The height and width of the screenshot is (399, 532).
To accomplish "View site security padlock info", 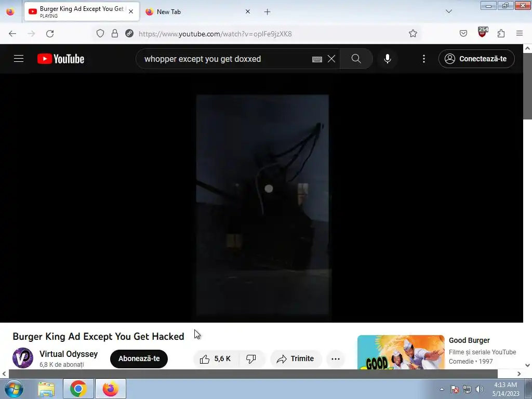I will tap(115, 33).
